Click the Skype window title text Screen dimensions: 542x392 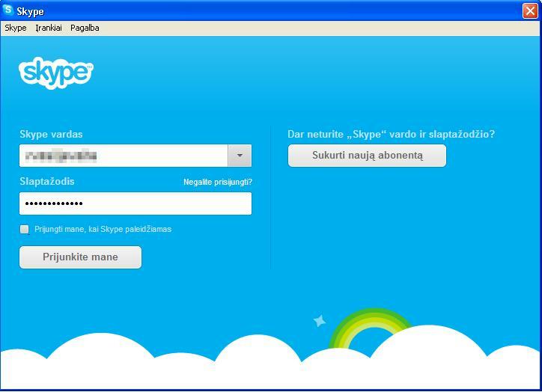tap(31, 11)
